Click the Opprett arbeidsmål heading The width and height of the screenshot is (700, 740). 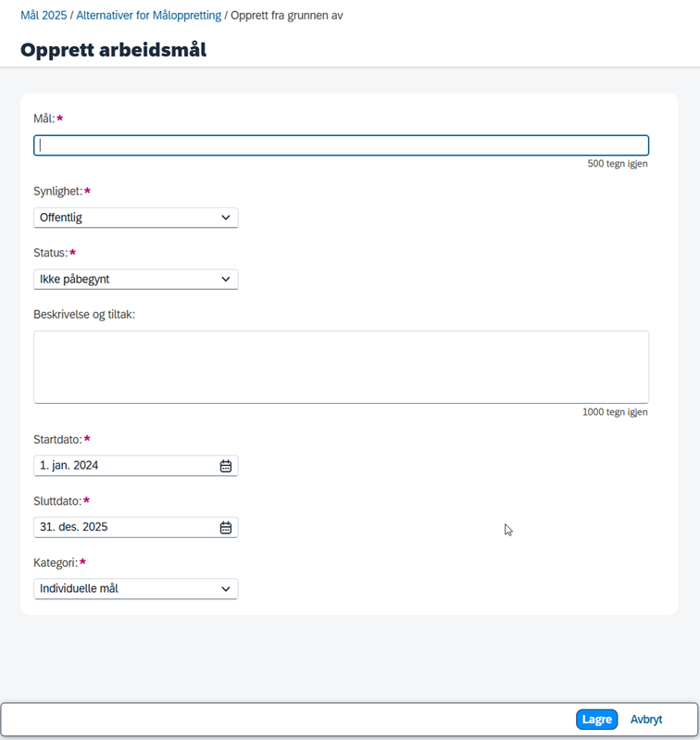113,50
